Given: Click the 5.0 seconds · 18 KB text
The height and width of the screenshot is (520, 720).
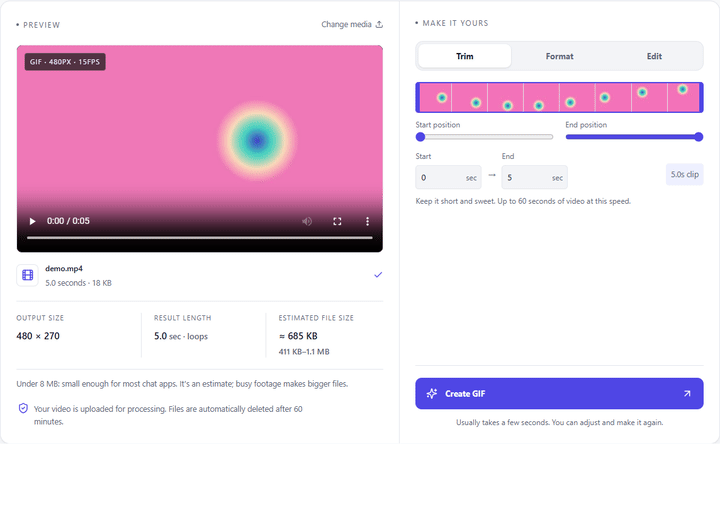Looking at the screenshot, I should [x=79, y=283].
